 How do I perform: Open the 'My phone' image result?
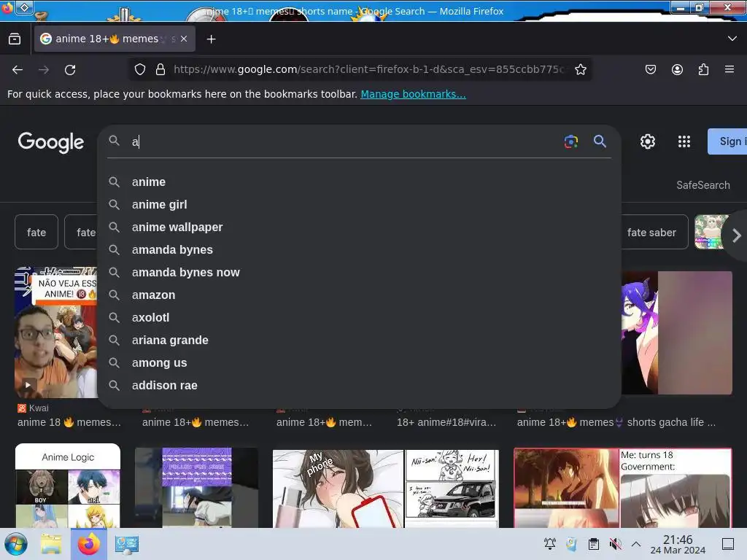click(338, 489)
